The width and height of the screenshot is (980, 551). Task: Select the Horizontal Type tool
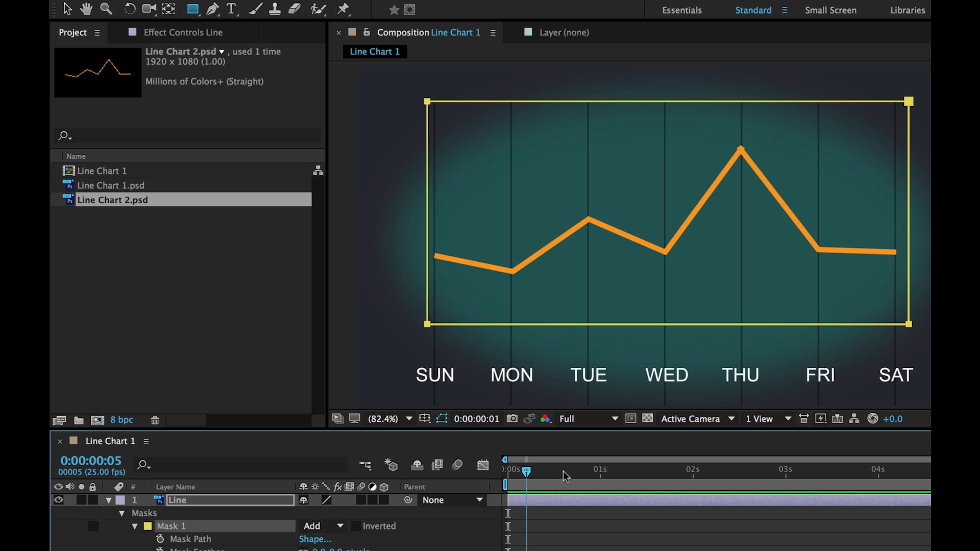coord(232,9)
